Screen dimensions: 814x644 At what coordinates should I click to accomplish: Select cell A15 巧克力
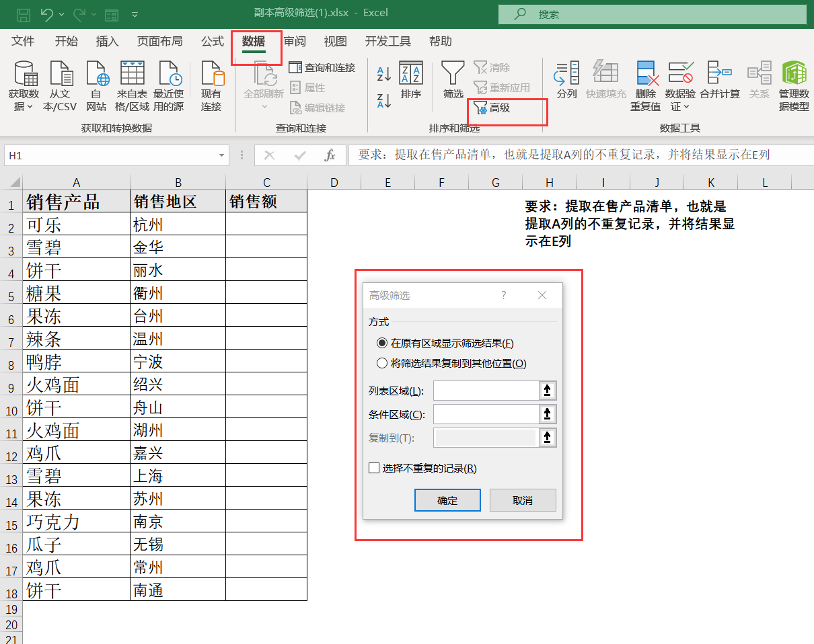(x=77, y=521)
